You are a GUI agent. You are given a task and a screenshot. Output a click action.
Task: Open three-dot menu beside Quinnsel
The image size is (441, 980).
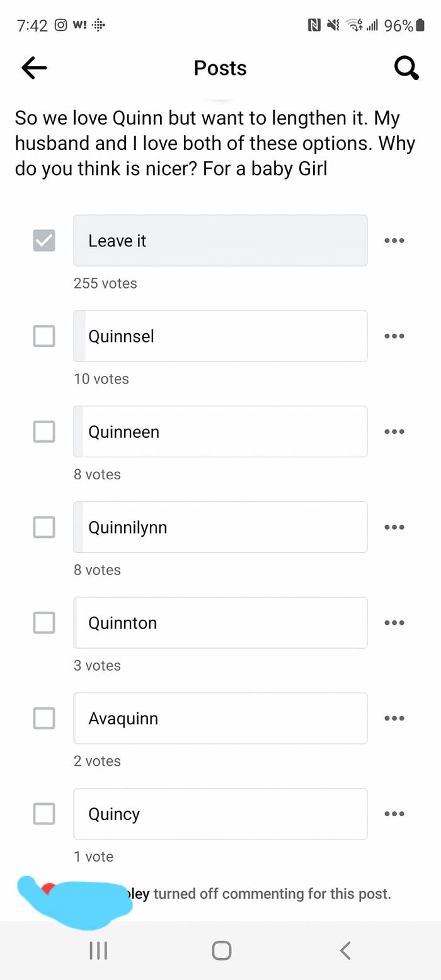[394, 336]
